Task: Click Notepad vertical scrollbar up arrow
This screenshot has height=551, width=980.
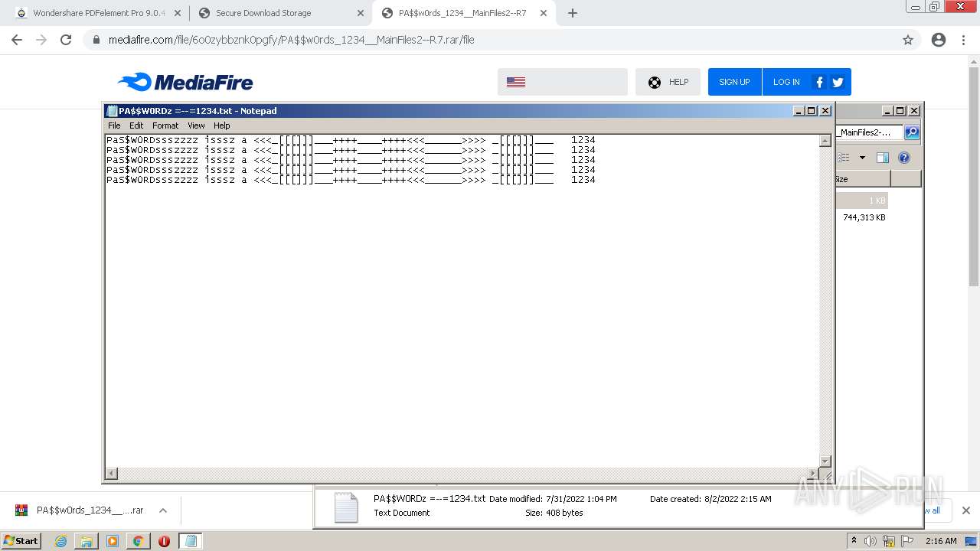Action: tap(825, 141)
